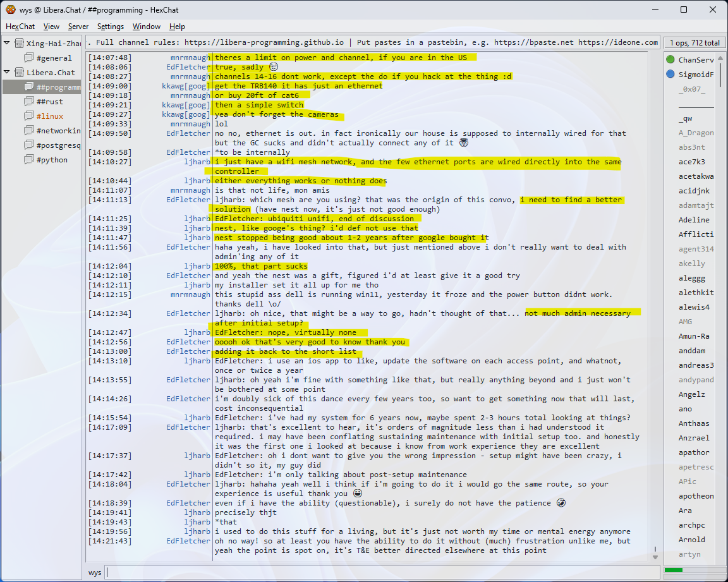This screenshot has width=728, height=582.
Task: Open the Server menu
Action: (78, 27)
